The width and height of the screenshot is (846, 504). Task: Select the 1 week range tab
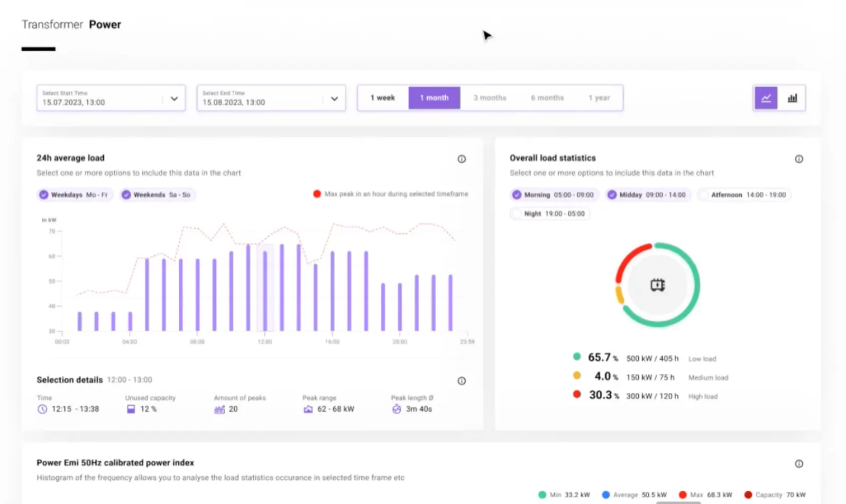tap(383, 98)
